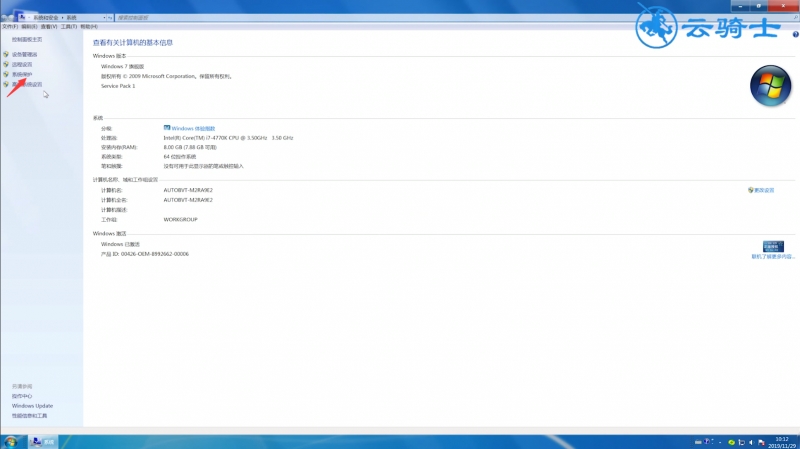Image resolution: width=800 pixels, height=449 pixels.
Task: Open 操作中心 (Action Center) link
Action: click(x=22, y=396)
